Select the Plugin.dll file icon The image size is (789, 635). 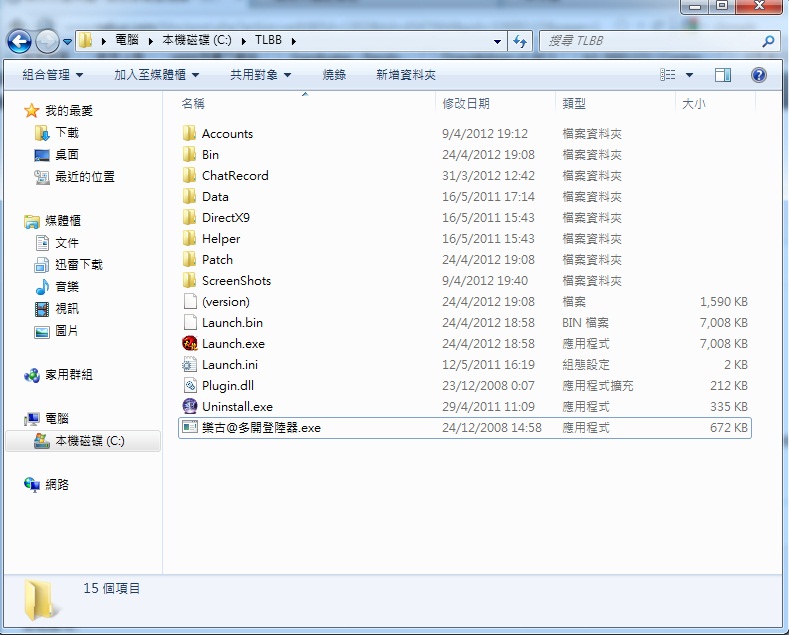[190, 385]
